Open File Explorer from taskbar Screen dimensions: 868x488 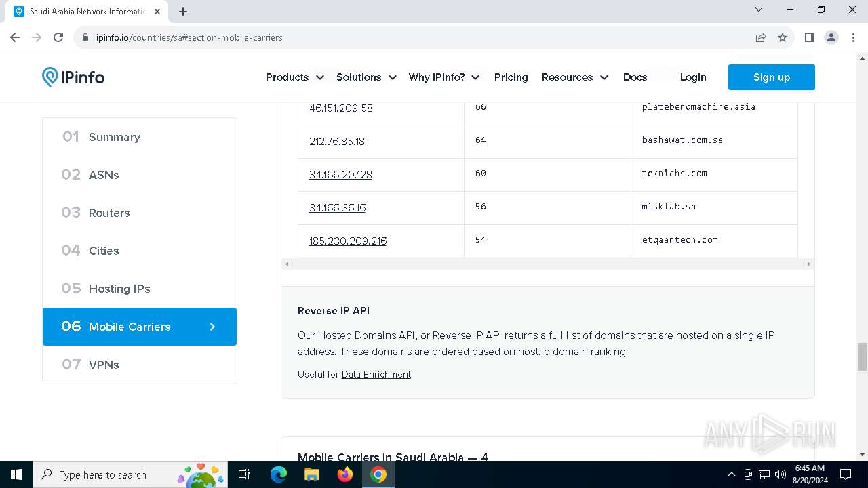coord(311,474)
